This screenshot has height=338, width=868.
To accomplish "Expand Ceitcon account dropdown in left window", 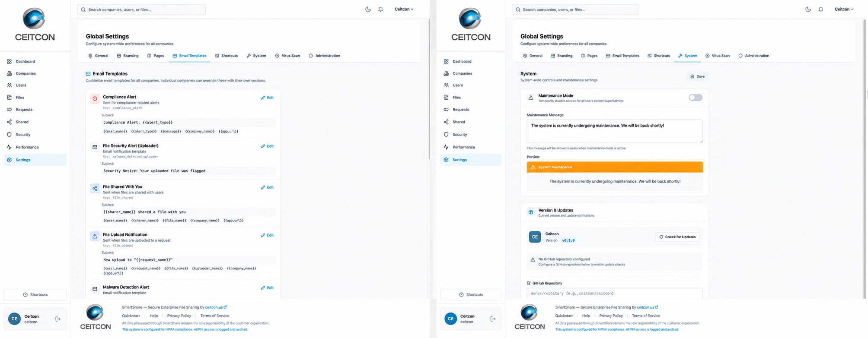I will [404, 9].
